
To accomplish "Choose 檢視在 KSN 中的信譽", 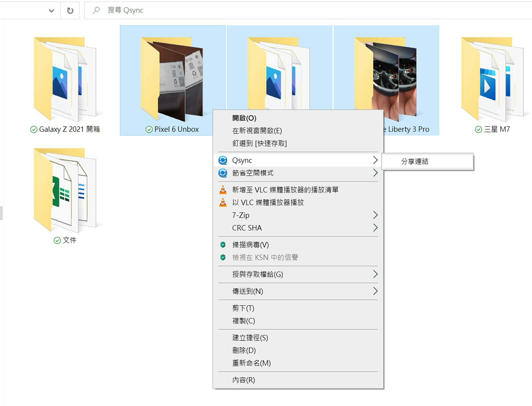I will (298, 257).
